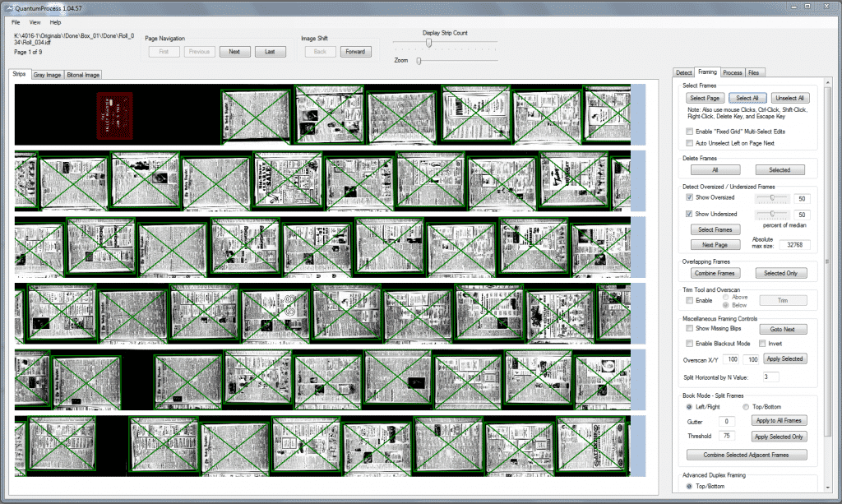Click the "Page 1 of 9" text
Viewport: 842px width, 504px height.
[x=28, y=52]
